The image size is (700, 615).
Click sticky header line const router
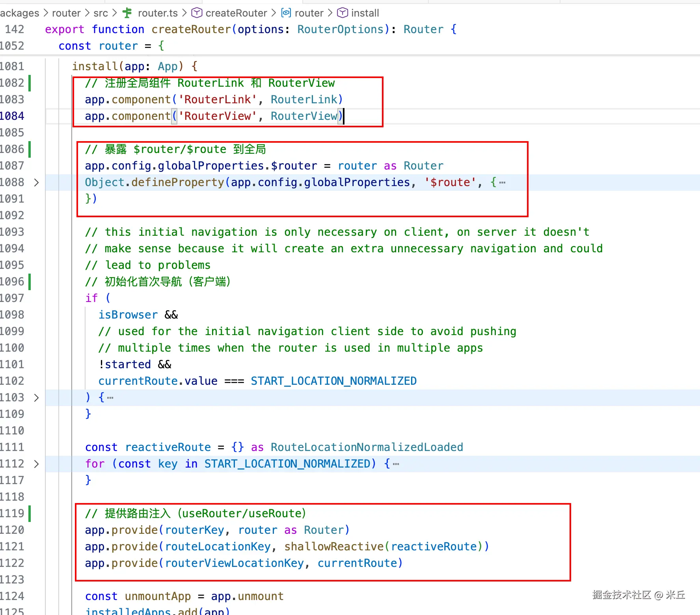point(111,46)
